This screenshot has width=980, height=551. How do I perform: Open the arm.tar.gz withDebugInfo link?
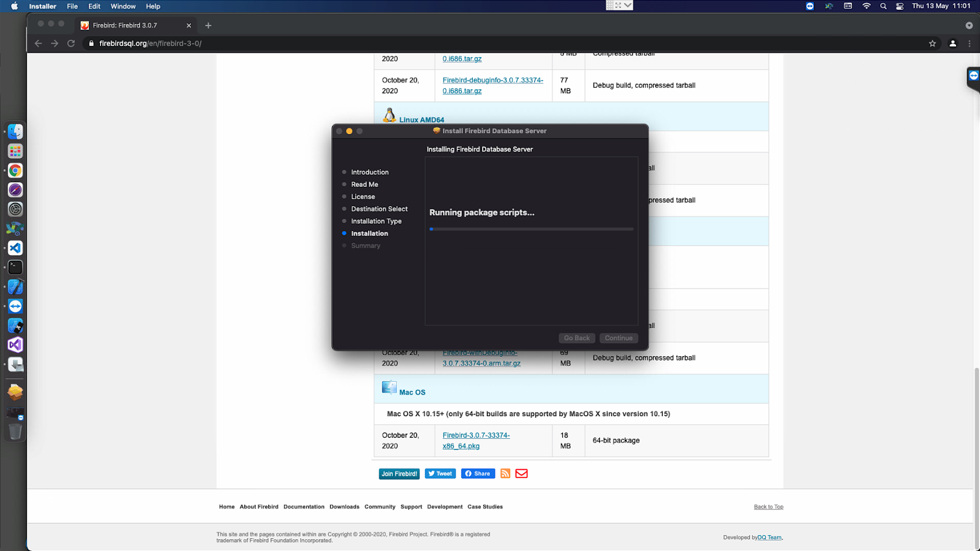point(481,358)
